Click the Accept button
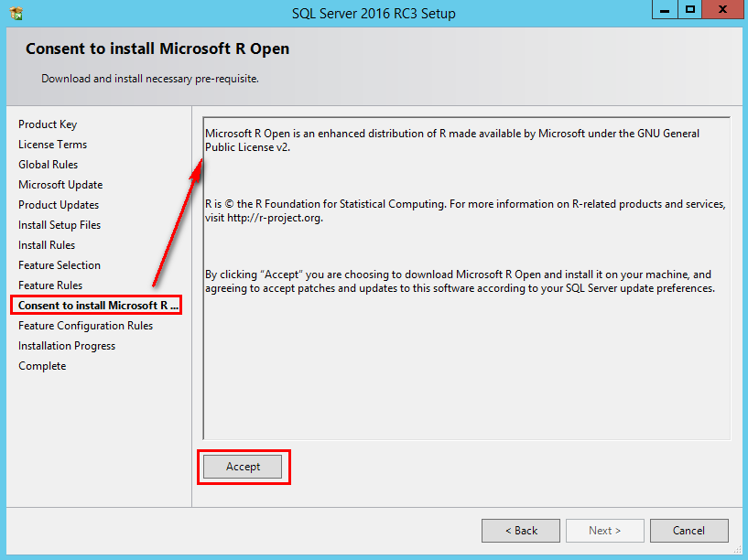Image resolution: width=748 pixels, height=560 pixels. (243, 467)
